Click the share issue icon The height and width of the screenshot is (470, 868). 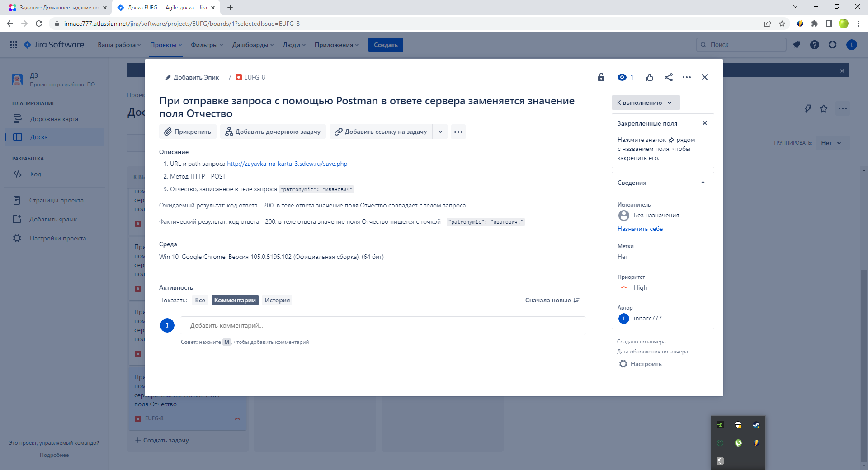[x=669, y=77]
